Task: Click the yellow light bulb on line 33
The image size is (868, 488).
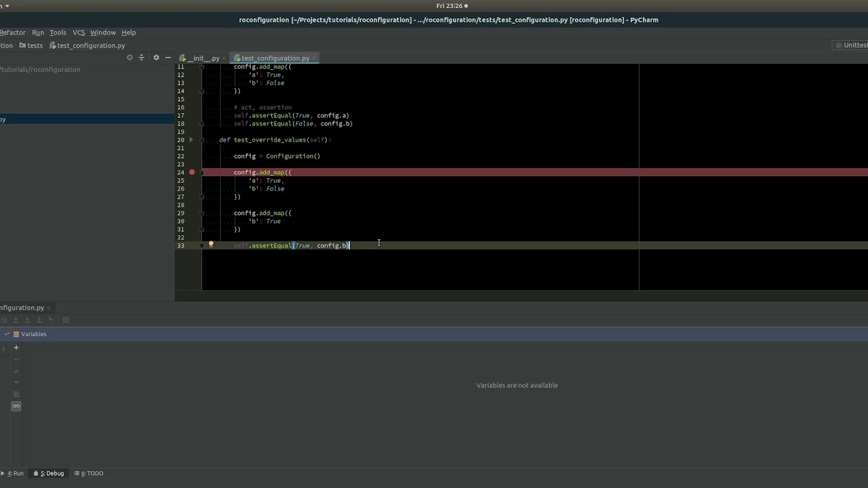Action: 211,245
